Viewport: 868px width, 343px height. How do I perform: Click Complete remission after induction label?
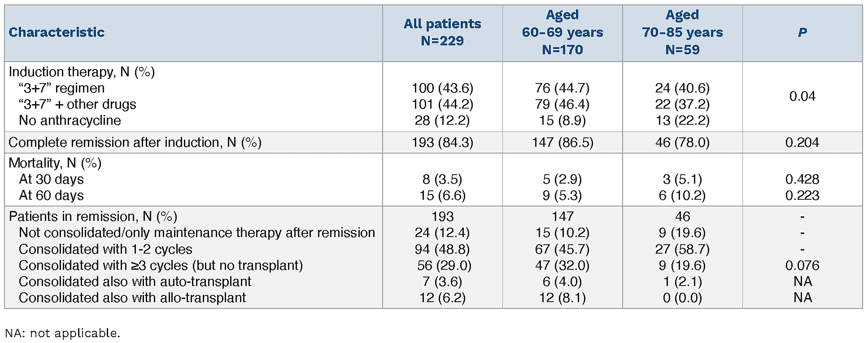pos(135,142)
